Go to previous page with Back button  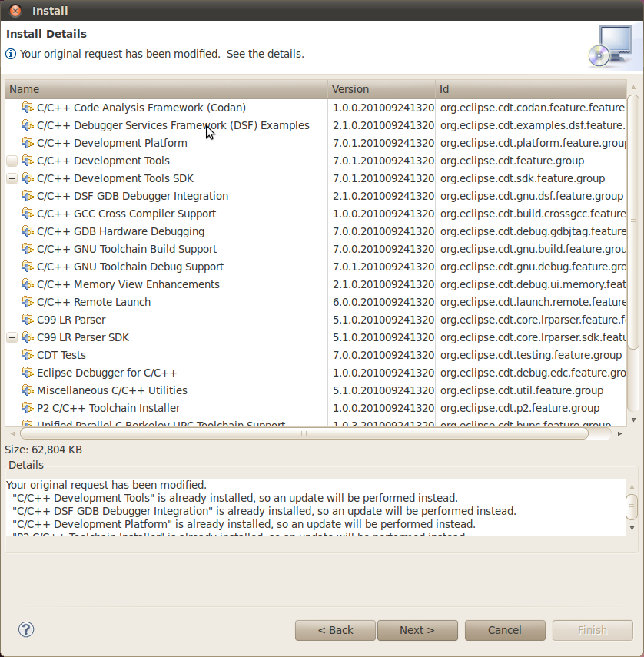335,630
